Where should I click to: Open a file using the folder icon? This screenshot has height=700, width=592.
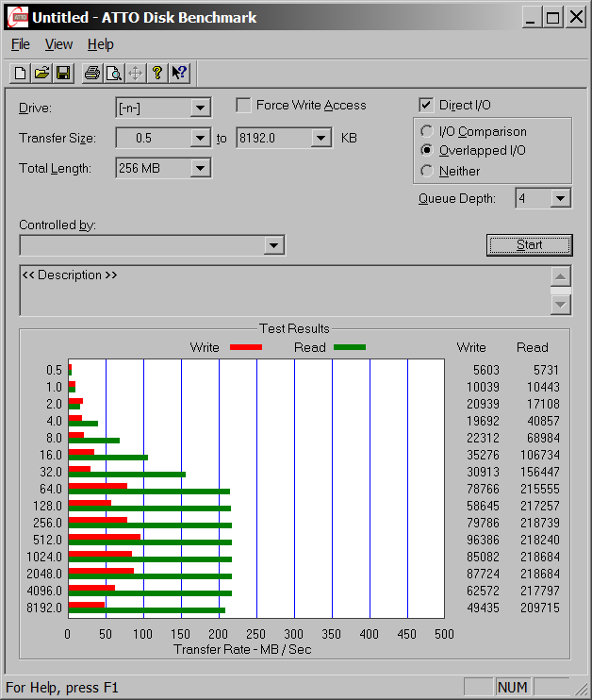(x=42, y=73)
